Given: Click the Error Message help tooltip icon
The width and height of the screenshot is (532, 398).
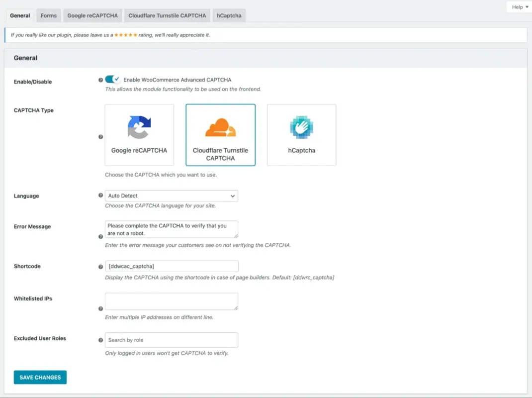Looking at the screenshot, I should [100, 237].
